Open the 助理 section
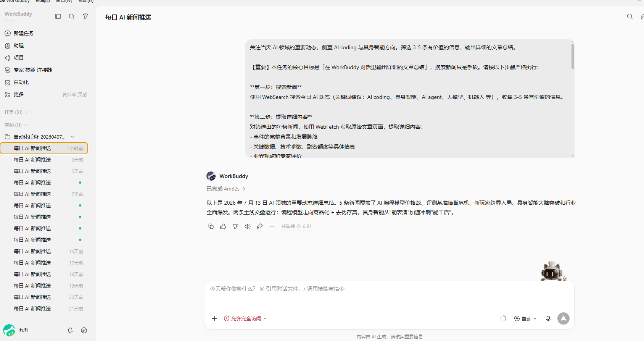This screenshot has width=644, height=341. (x=19, y=45)
